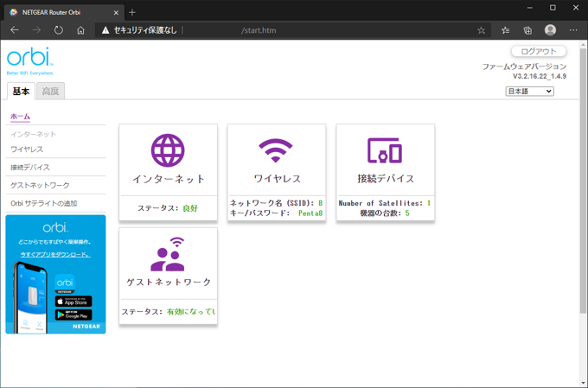This screenshot has width=588, height=388.
Task: Select インターネット in the sidebar
Action: (34, 134)
